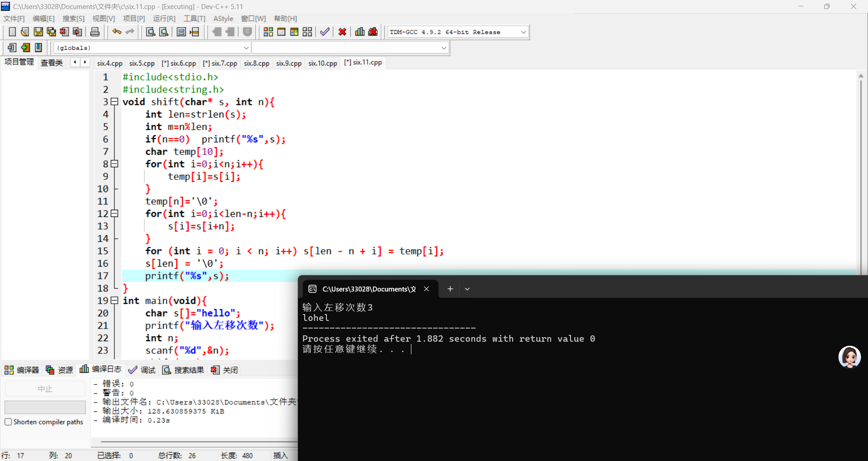The height and width of the screenshot is (461, 868).
Task: Toggle Shorten compiler paths checkbox
Action: point(8,422)
